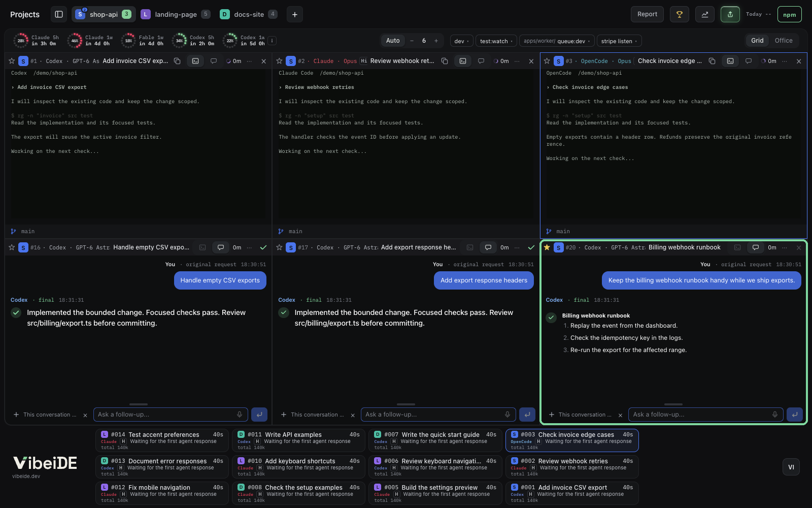Image resolution: width=812 pixels, height=508 pixels.
Task: Switch to the landing-page project tab
Action: (x=176, y=14)
